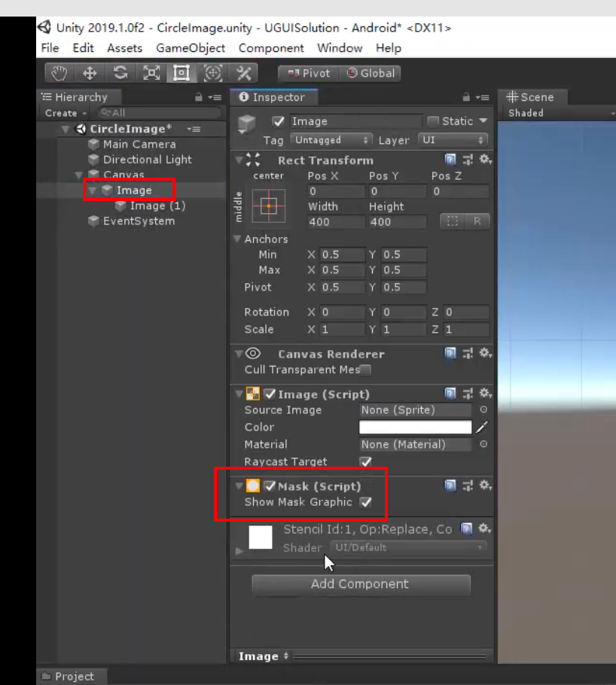Open Image Script gear settings

pyautogui.click(x=485, y=394)
